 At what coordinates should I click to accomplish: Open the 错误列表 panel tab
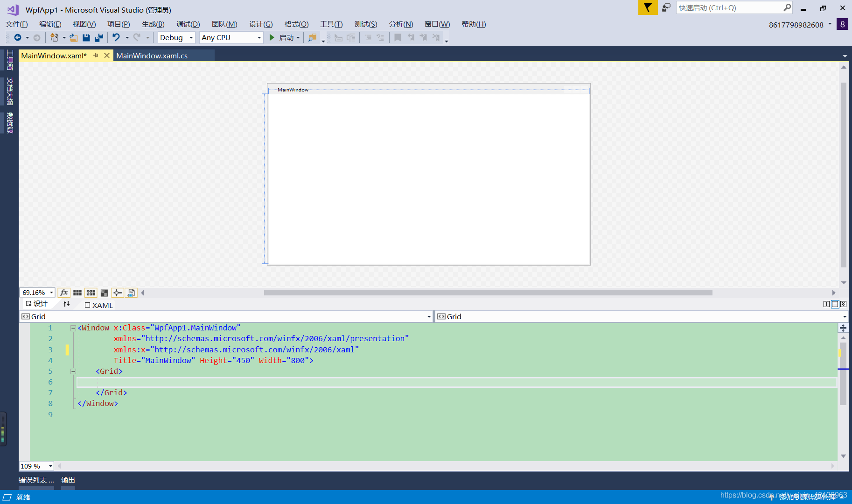pyautogui.click(x=36, y=480)
